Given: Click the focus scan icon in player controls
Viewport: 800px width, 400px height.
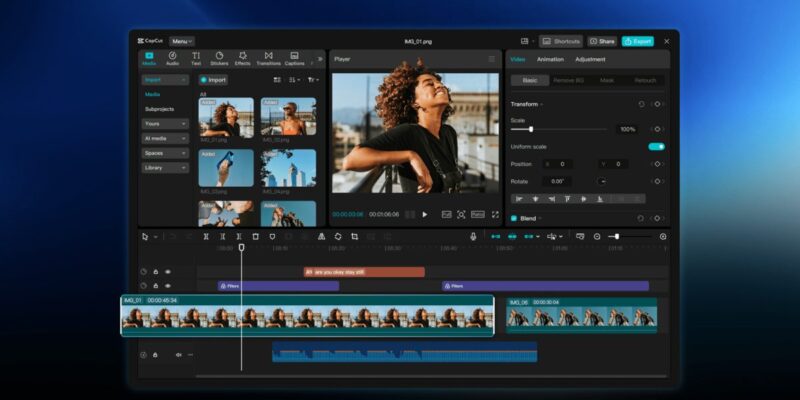Looking at the screenshot, I should pyautogui.click(x=461, y=215).
